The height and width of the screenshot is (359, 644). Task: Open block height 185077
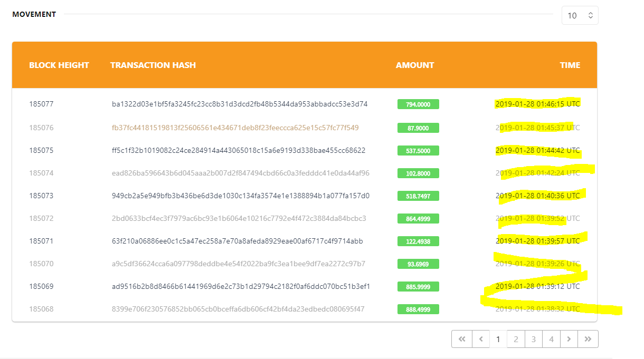(41, 104)
